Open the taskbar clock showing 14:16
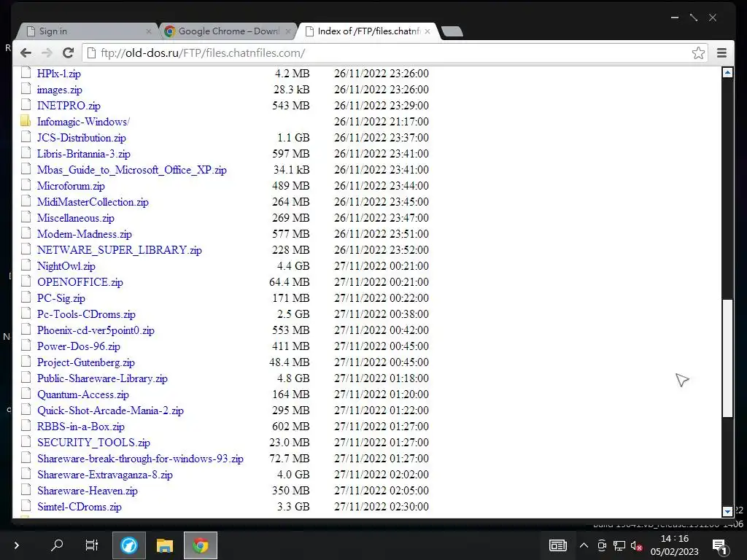The width and height of the screenshot is (747, 560). 675,545
